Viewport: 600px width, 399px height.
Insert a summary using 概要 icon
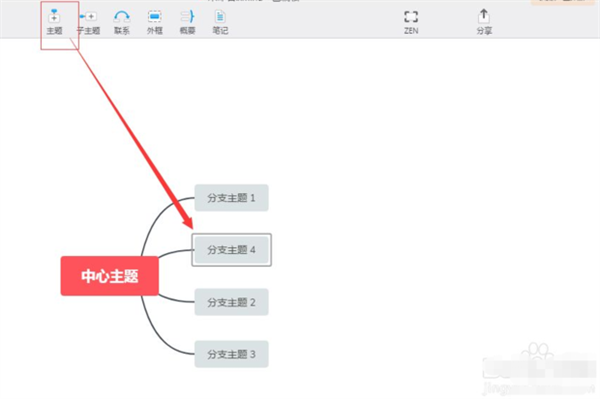click(188, 22)
